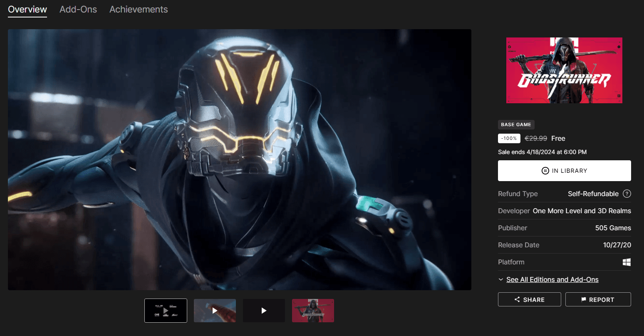This screenshot has height=336, width=644.
Task: Open the Achievements tab
Action: click(x=139, y=9)
